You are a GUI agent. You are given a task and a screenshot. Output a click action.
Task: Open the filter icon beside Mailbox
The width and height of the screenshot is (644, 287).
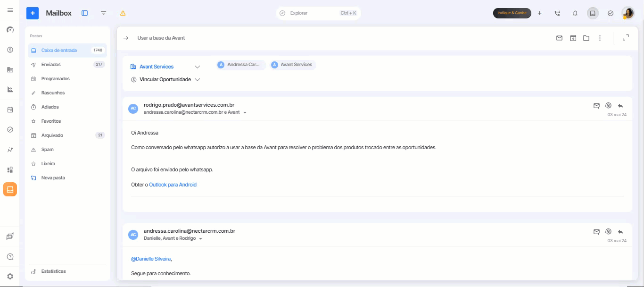coord(103,13)
